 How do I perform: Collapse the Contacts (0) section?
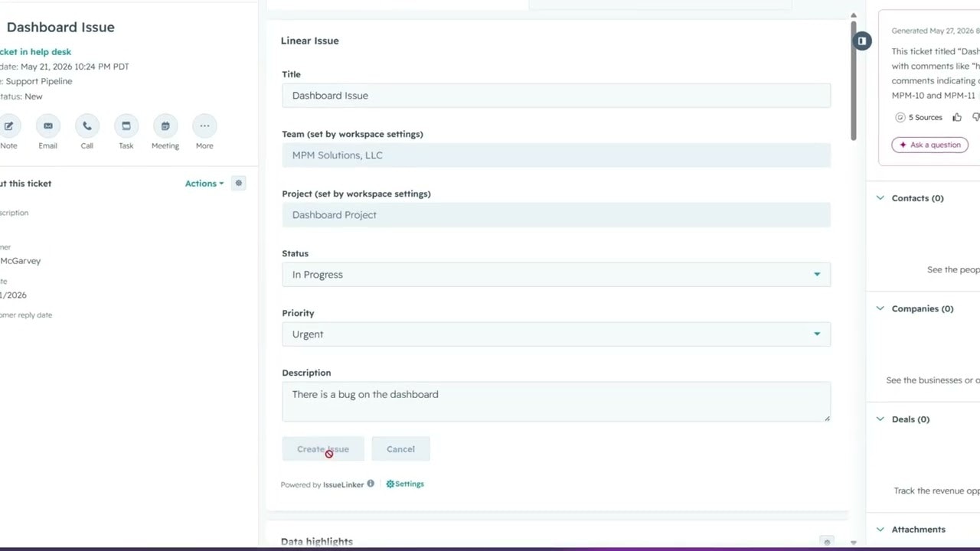coord(880,198)
